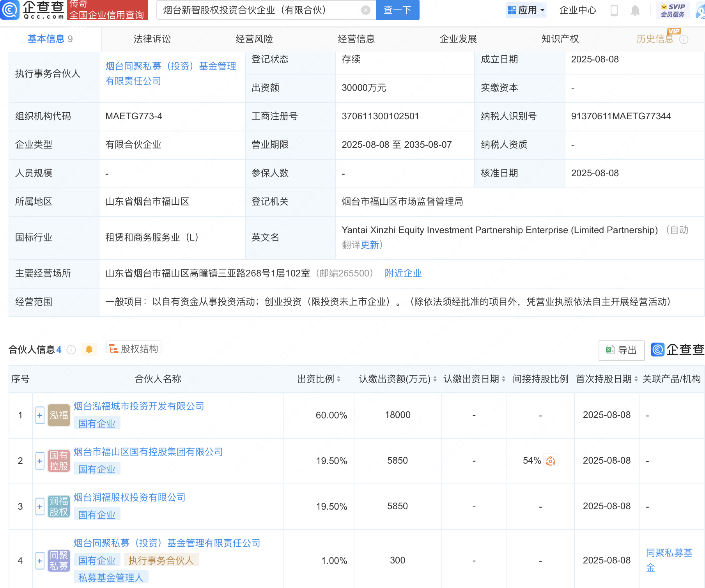Viewport: 705px width, 588px height.
Task: Clear the search box with the X icon
Action: tap(365, 10)
